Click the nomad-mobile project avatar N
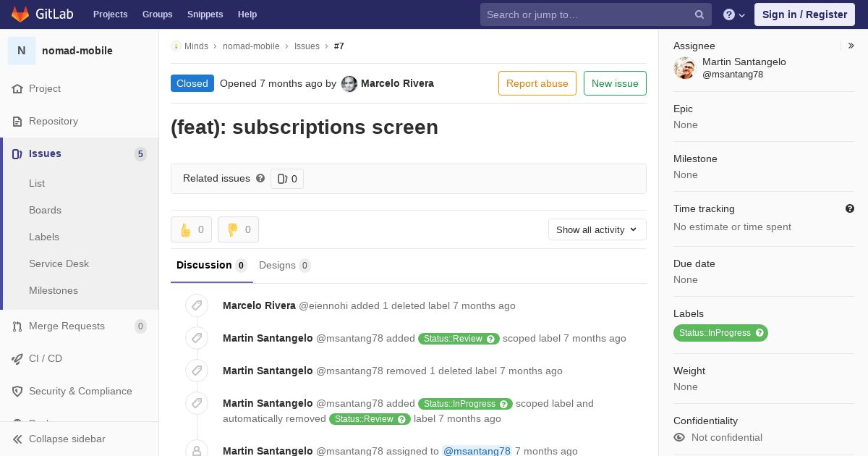868x456 pixels. (x=22, y=51)
